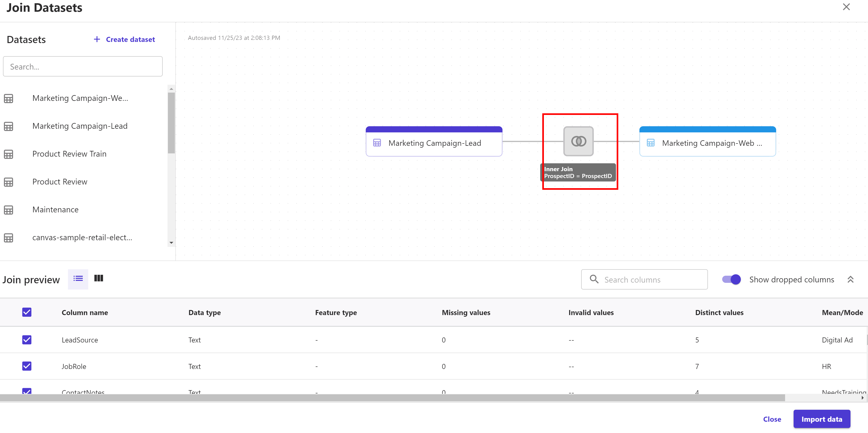Screen dimensions: 868x433
Task: Toggle the select-all columns header checkbox
Action: [x=27, y=312]
